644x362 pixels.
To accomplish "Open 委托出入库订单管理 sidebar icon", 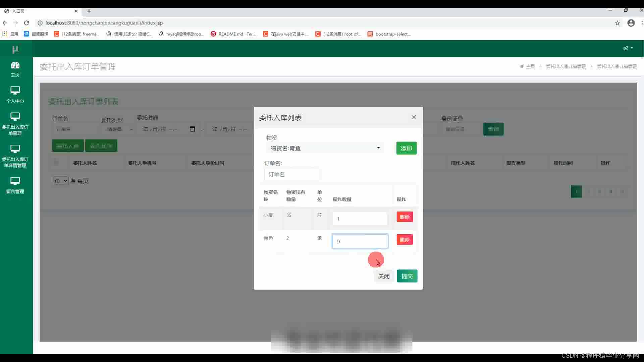I will point(15,117).
